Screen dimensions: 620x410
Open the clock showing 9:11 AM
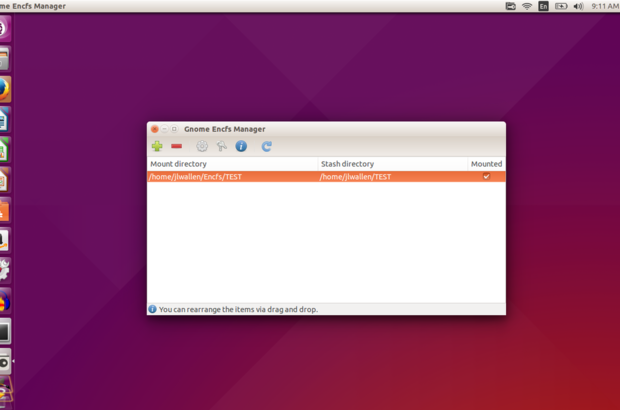604,6
